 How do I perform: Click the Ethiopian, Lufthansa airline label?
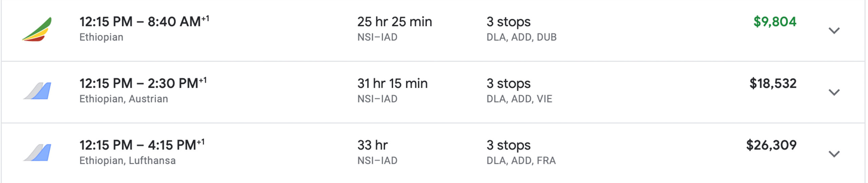[127, 161]
